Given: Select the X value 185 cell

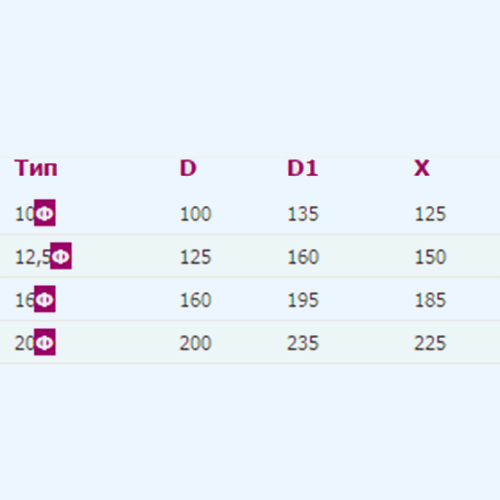Looking at the screenshot, I should pyautogui.click(x=430, y=300).
